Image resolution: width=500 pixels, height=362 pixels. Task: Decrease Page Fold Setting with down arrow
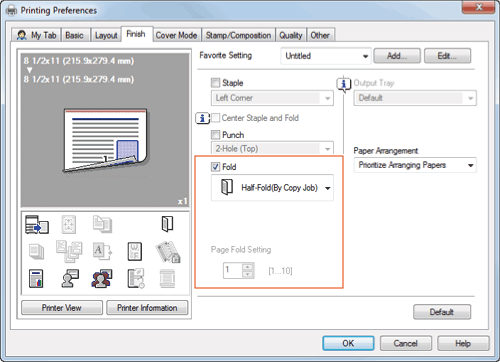(247, 274)
